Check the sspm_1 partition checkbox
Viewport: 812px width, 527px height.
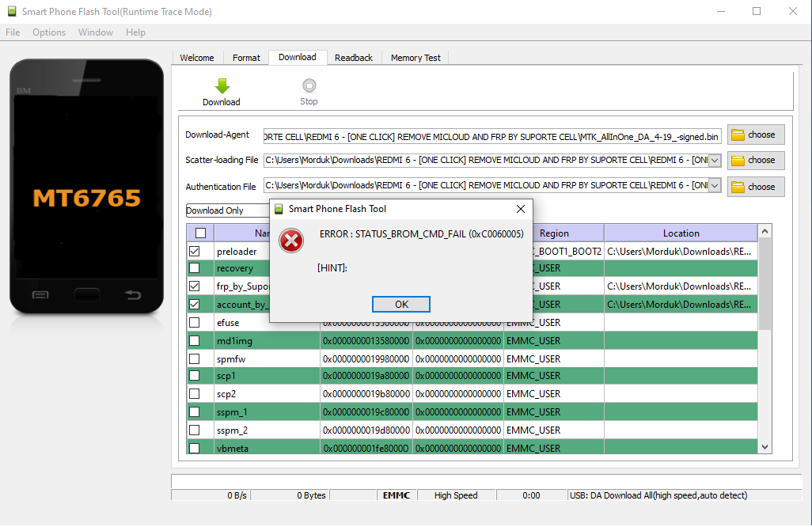[x=194, y=411]
